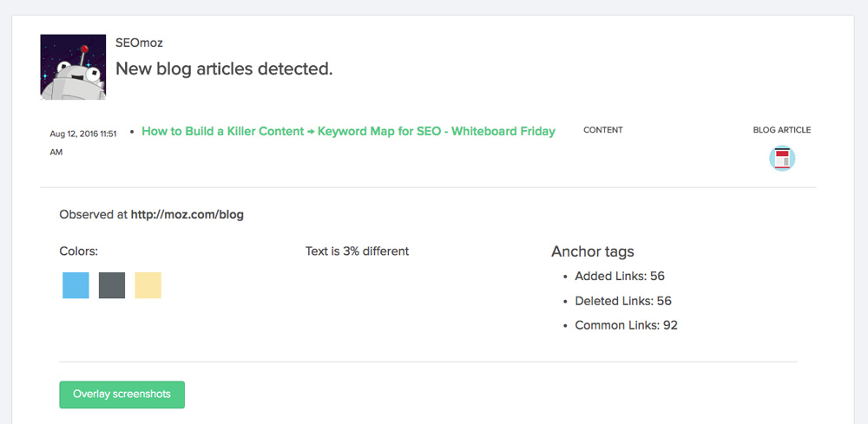The height and width of the screenshot is (424, 868).
Task: Select the blue color swatch
Action: (x=76, y=285)
